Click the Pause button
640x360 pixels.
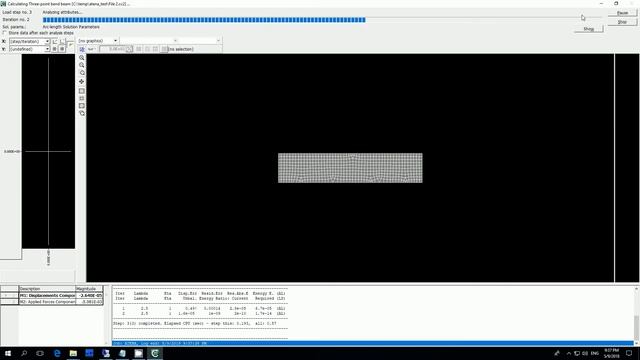click(622, 13)
